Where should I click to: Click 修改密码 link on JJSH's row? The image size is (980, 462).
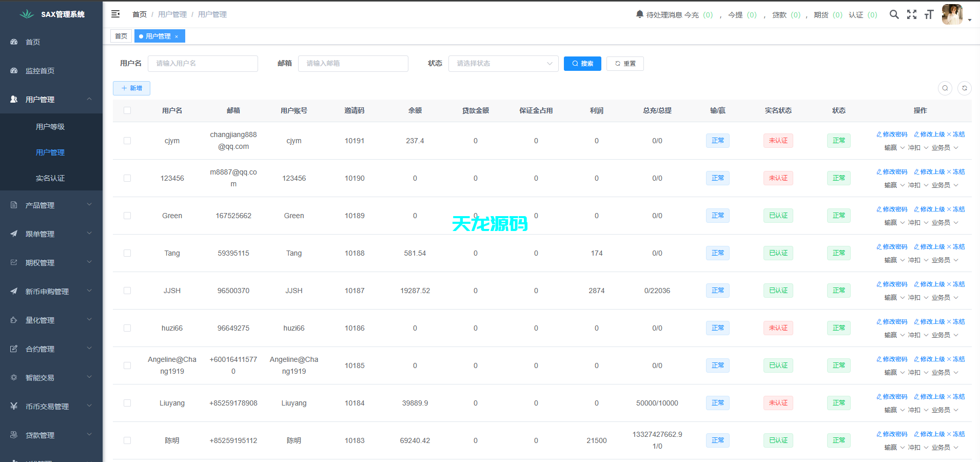point(892,283)
